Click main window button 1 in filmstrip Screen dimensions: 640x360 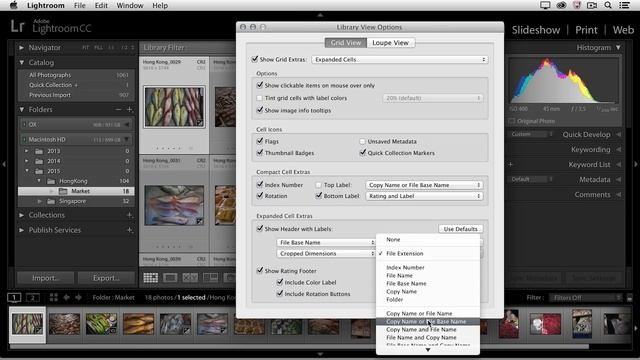click(x=14, y=298)
